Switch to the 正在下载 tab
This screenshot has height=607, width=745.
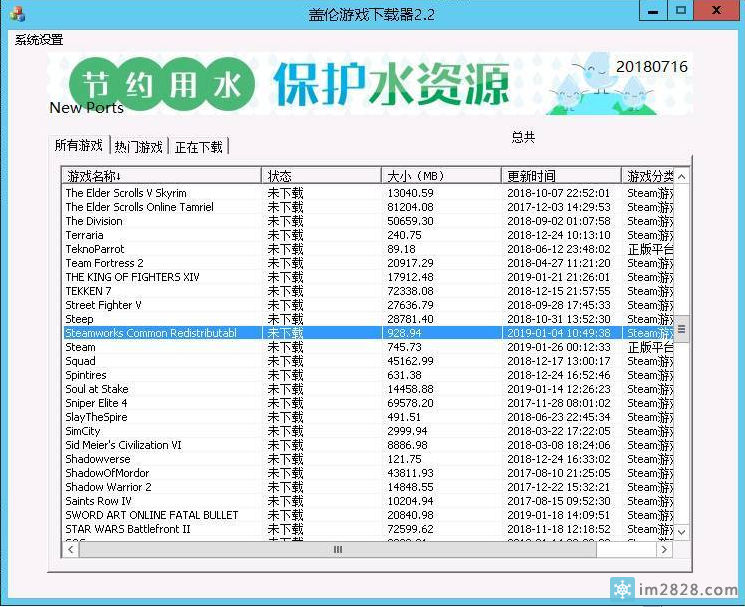click(x=199, y=147)
